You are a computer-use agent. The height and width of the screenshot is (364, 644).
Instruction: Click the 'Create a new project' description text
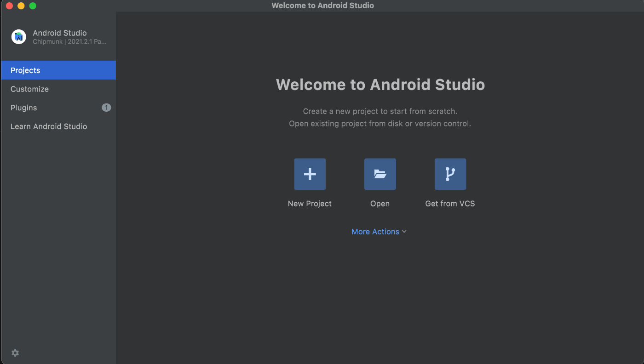[380, 111]
